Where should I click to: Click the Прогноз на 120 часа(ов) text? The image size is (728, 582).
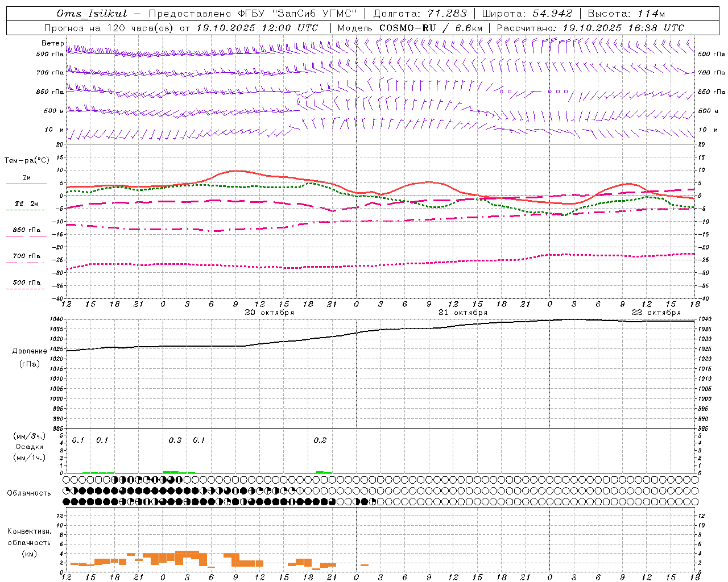109,28
